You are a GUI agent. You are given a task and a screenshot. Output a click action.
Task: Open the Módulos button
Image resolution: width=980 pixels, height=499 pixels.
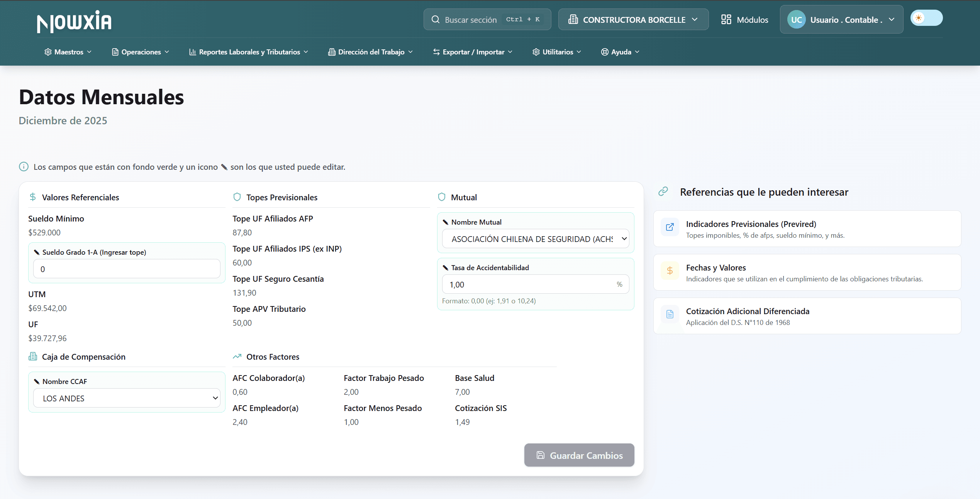[x=744, y=19]
